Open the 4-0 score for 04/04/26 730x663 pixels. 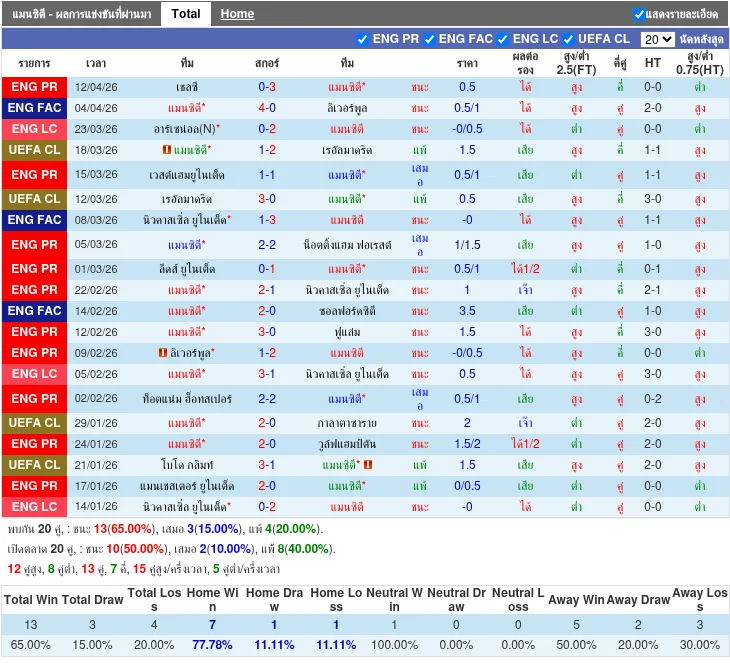[267, 108]
